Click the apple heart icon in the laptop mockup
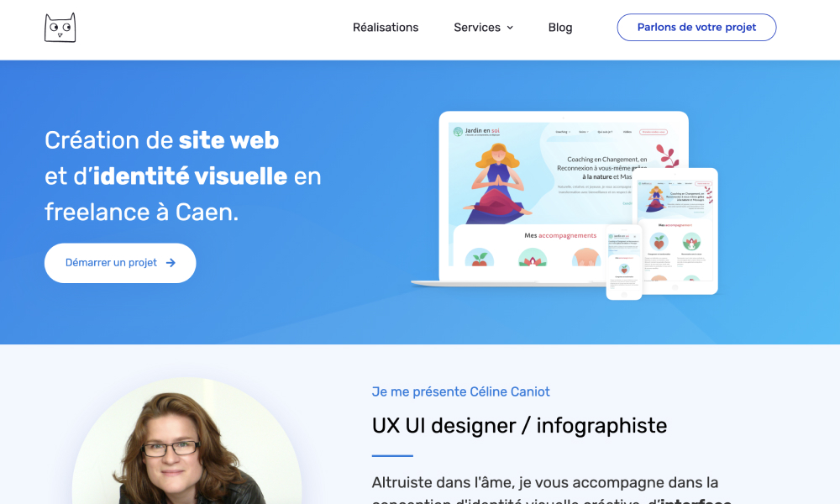Viewport: 840px width, 504px height. [480, 258]
